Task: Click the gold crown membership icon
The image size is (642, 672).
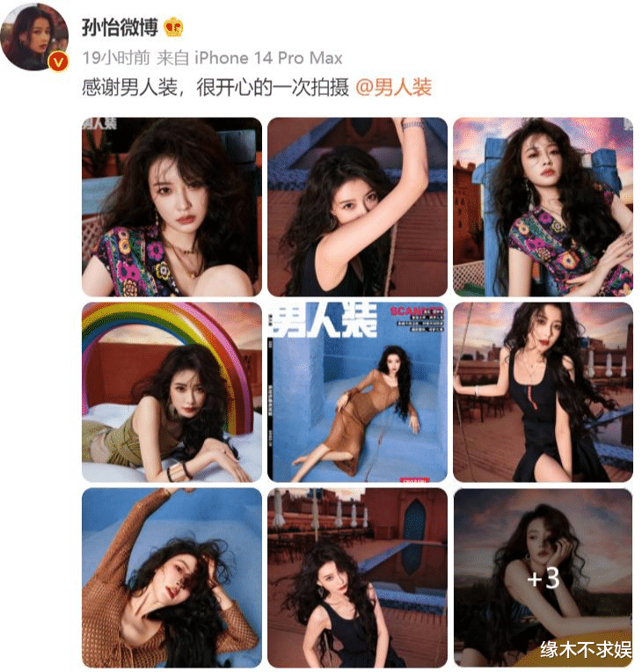Action: point(174,27)
